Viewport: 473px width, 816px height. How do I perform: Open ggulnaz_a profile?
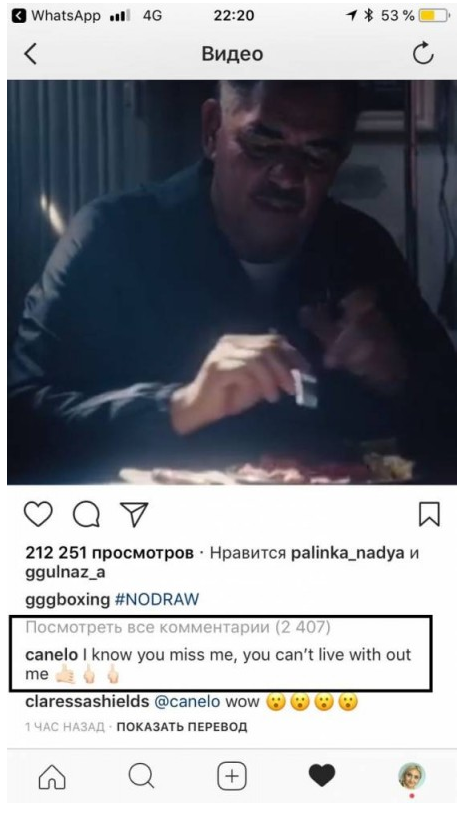65,572
